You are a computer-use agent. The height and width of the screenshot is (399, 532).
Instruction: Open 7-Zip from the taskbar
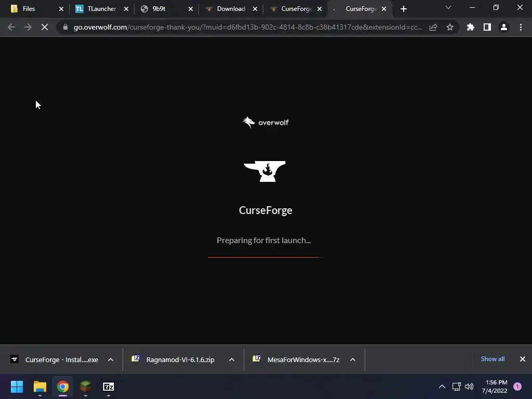tap(109, 387)
